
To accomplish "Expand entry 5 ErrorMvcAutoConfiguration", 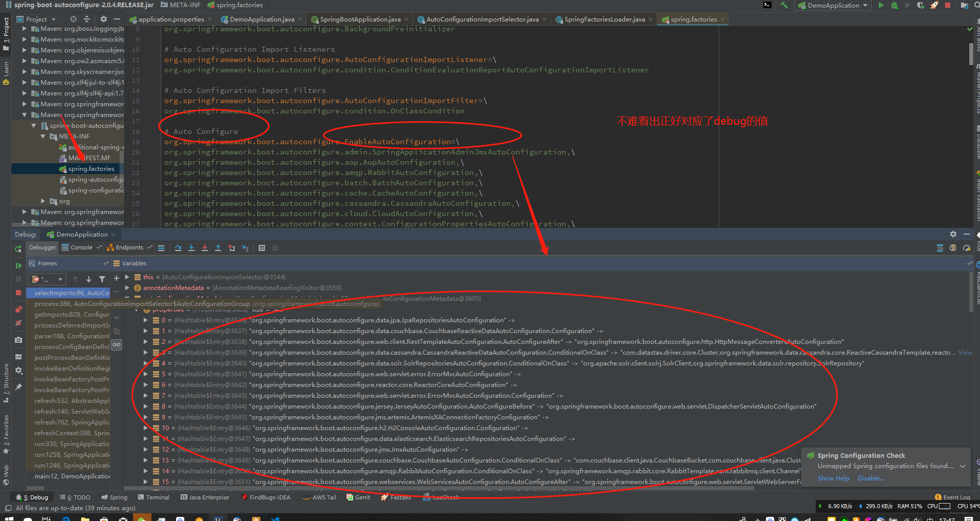I will (x=146, y=374).
